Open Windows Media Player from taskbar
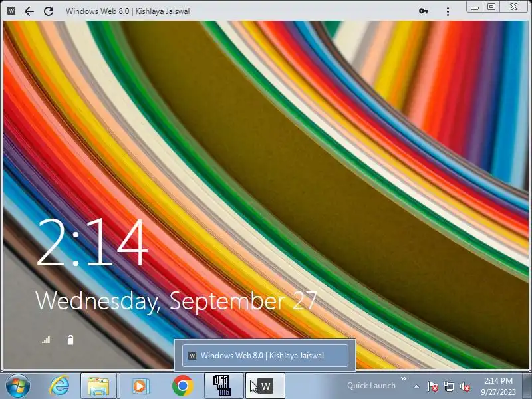 (x=140, y=386)
